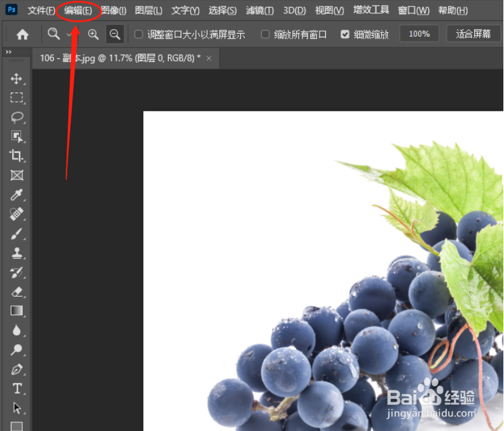
Task: Open the 视图(V) menu
Action: pyautogui.click(x=330, y=11)
